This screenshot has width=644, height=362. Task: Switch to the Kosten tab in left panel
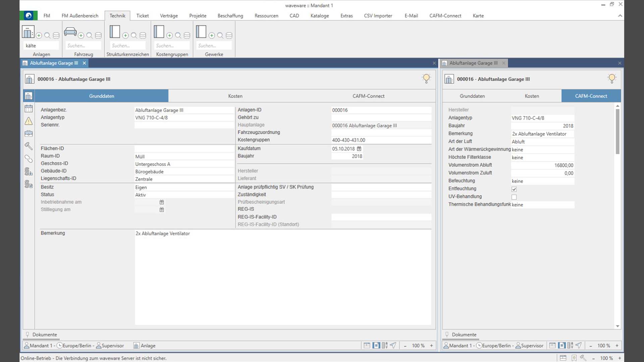(x=235, y=96)
